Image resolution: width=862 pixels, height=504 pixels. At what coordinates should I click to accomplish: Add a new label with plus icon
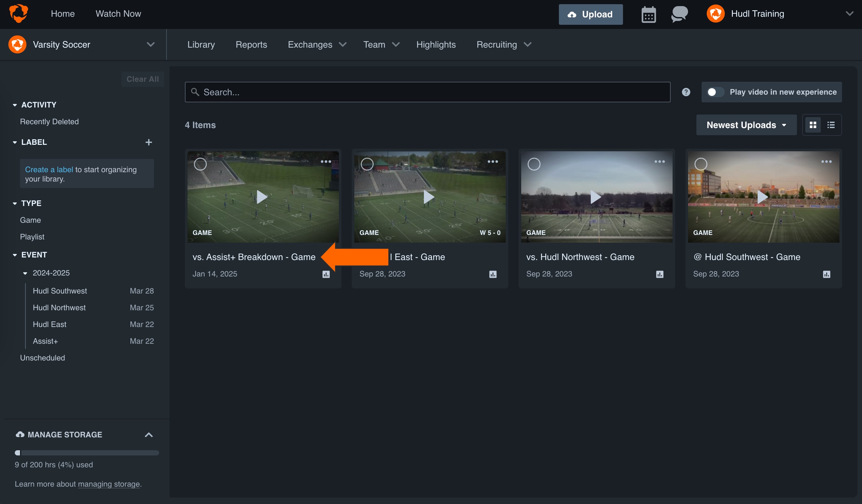[x=148, y=142]
